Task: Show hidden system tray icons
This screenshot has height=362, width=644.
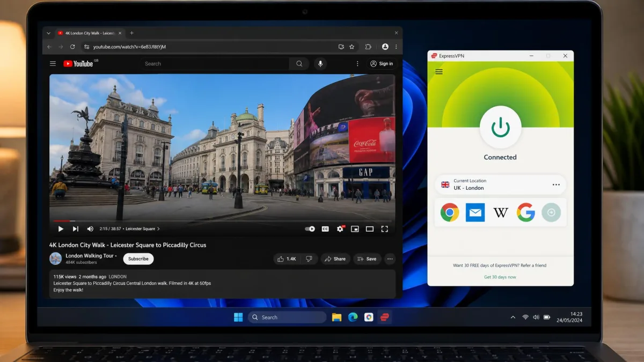Action: coord(513,317)
